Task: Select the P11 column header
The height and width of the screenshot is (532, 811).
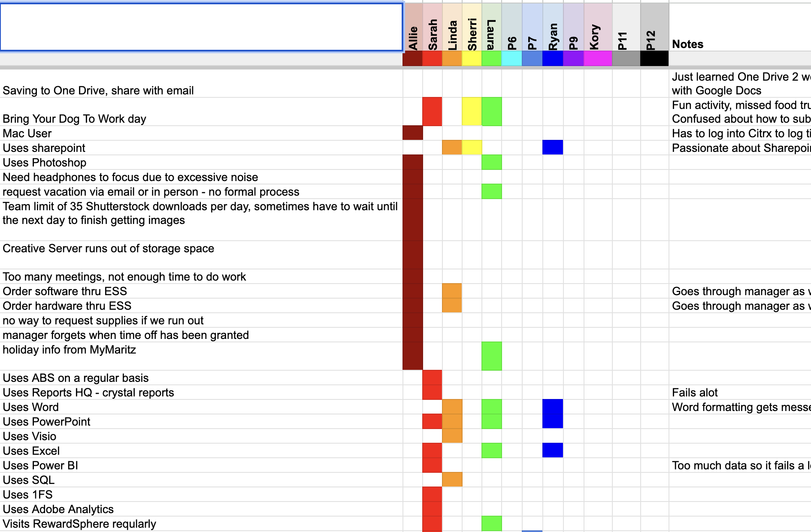Action: pyautogui.click(x=626, y=27)
